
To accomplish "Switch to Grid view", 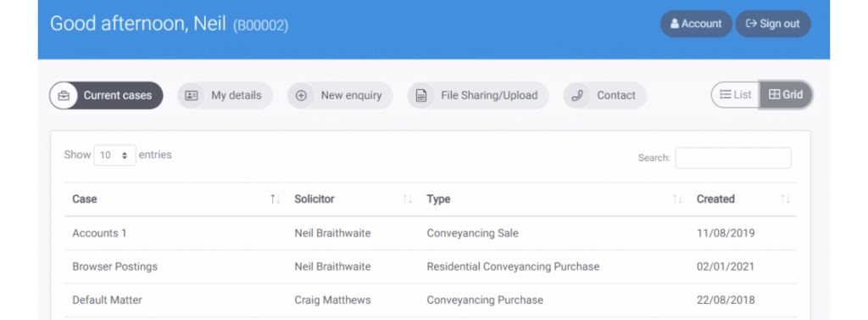I will click(786, 95).
